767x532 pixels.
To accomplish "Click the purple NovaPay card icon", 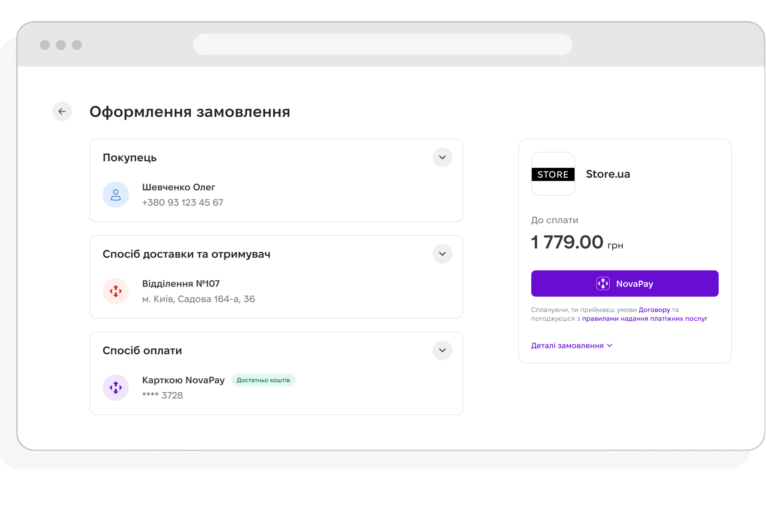I will [x=116, y=388].
